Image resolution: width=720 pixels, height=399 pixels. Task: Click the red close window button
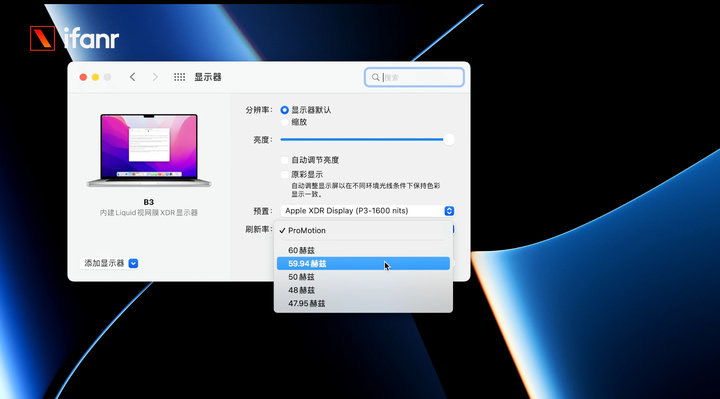click(83, 77)
